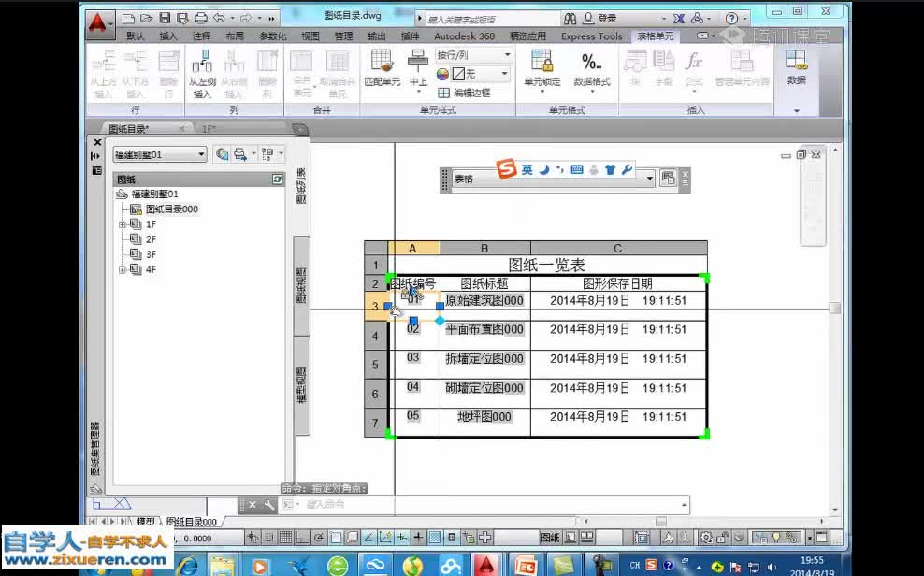924x576 pixels.
Task: Select the 2F subset in sheet tree
Action: [x=151, y=239]
